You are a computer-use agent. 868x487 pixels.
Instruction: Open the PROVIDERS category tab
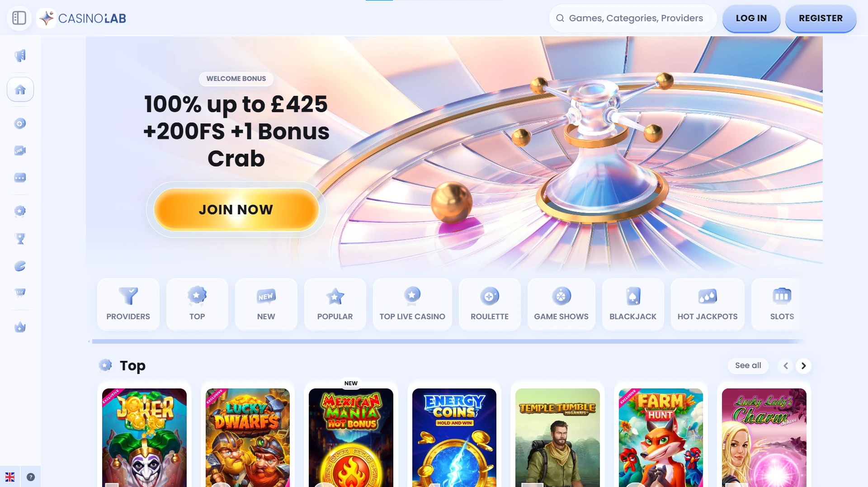point(128,304)
